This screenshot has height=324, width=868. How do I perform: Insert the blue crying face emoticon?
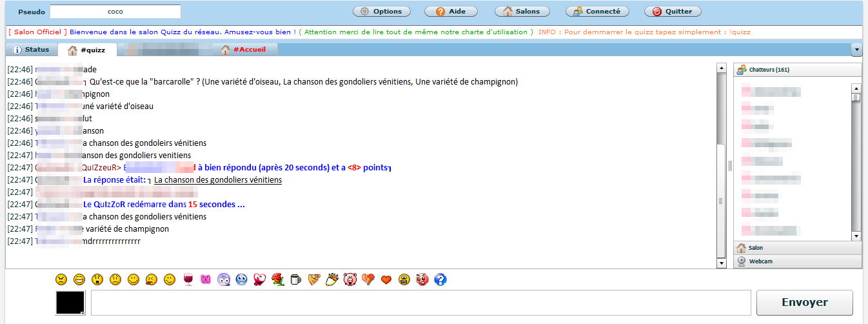point(241,279)
